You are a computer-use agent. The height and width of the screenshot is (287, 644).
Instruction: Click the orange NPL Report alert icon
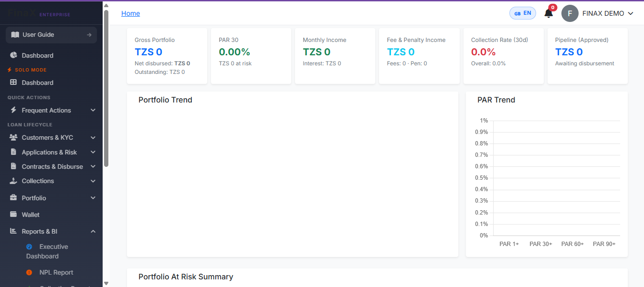point(29,272)
